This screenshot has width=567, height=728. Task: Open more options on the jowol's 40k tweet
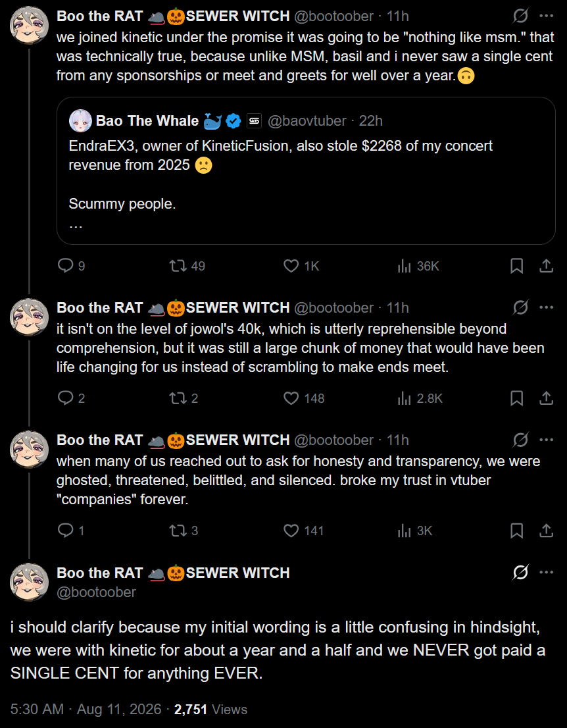coord(547,307)
